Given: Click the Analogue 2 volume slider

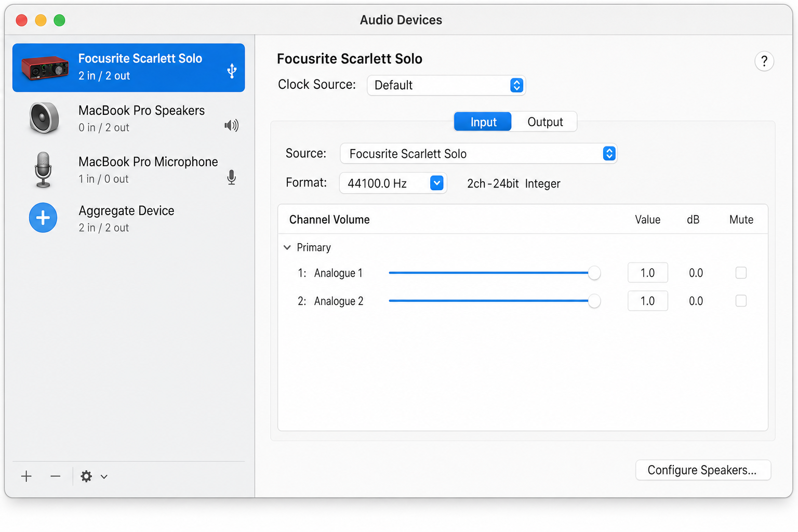Looking at the screenshot, I should click(494, 301).
